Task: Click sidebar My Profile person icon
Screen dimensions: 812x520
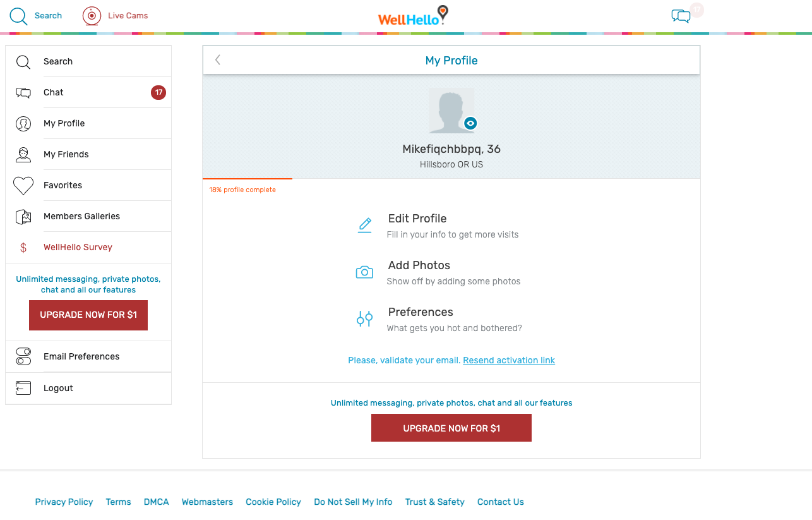Action: (x=23, y=123)
